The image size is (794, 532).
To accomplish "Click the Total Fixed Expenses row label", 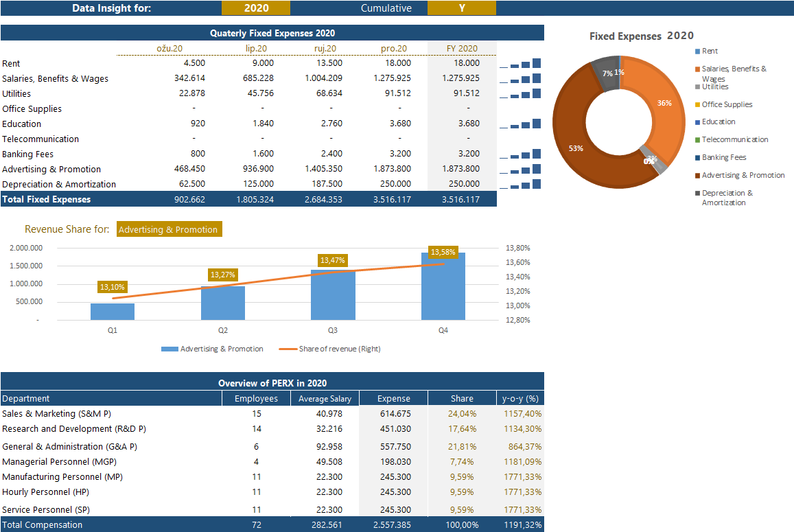I will (x=47, y=200).
